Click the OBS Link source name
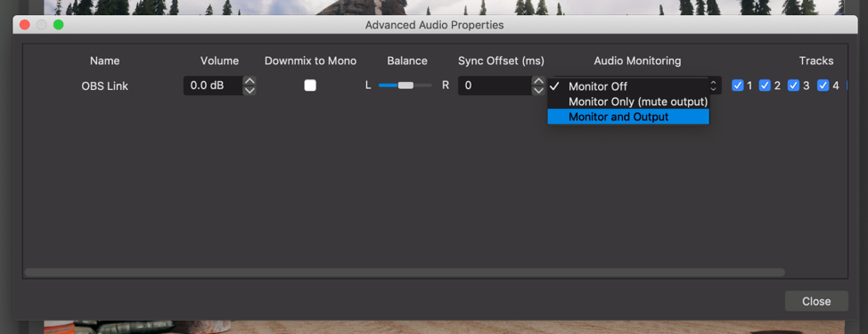868x334 pixels. click(104, 86)
